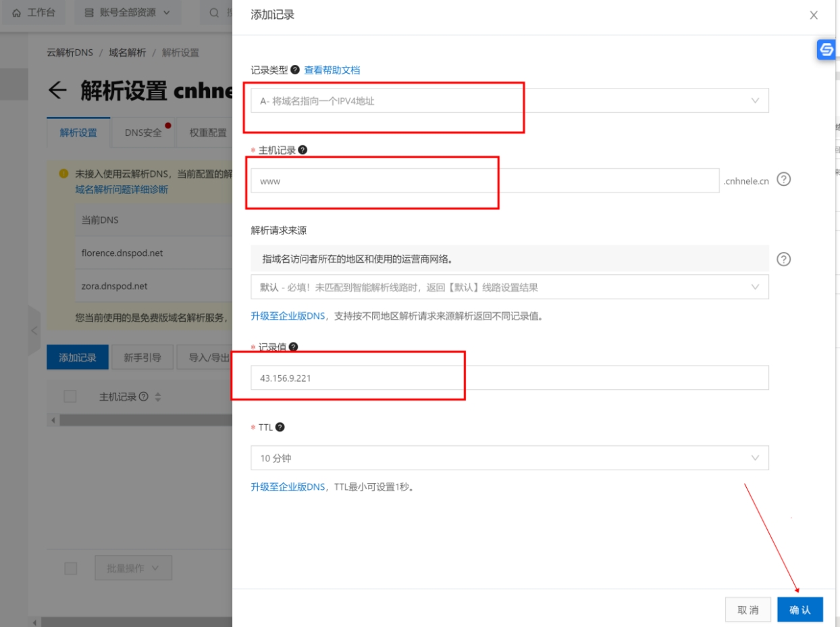Toggle select-all checkbox in table header
840x627 pixels.
pos(70,397)
